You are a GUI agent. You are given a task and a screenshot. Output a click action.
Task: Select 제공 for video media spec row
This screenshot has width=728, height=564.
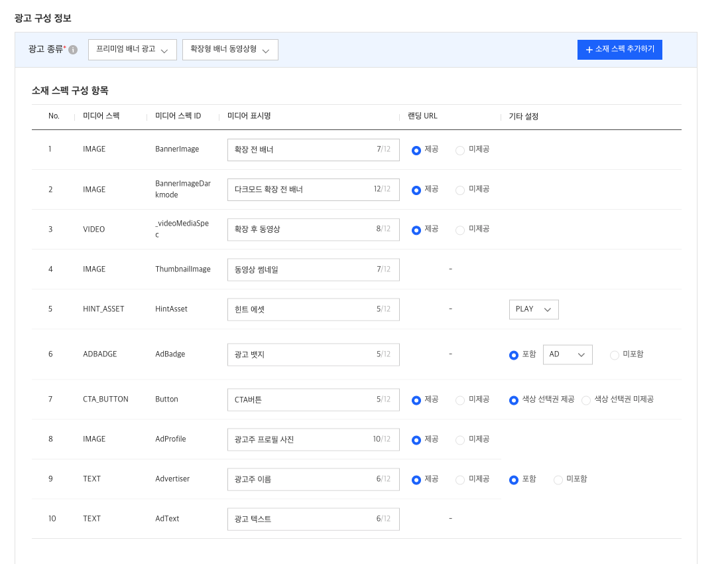(x=416, y=230)
